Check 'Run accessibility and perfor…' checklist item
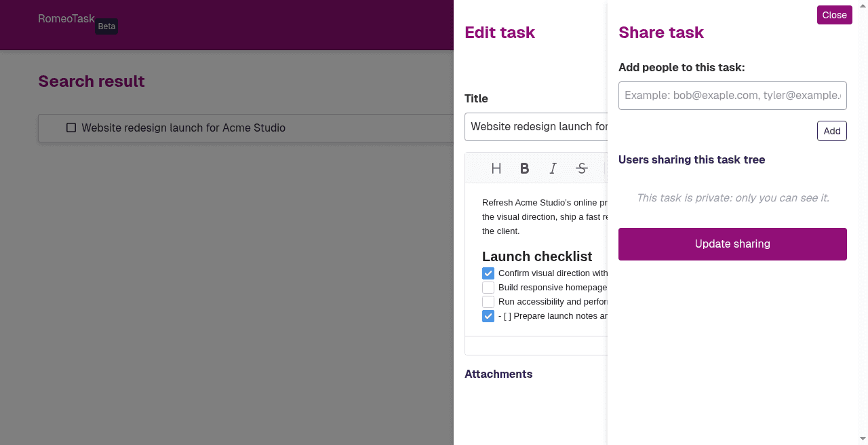Viewport: 868px width, 445px height. pos(488,302)
